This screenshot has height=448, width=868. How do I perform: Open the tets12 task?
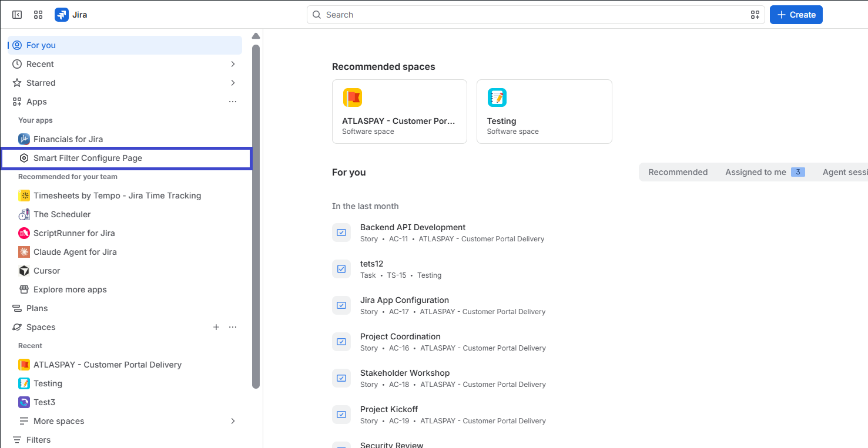(371, 264)
